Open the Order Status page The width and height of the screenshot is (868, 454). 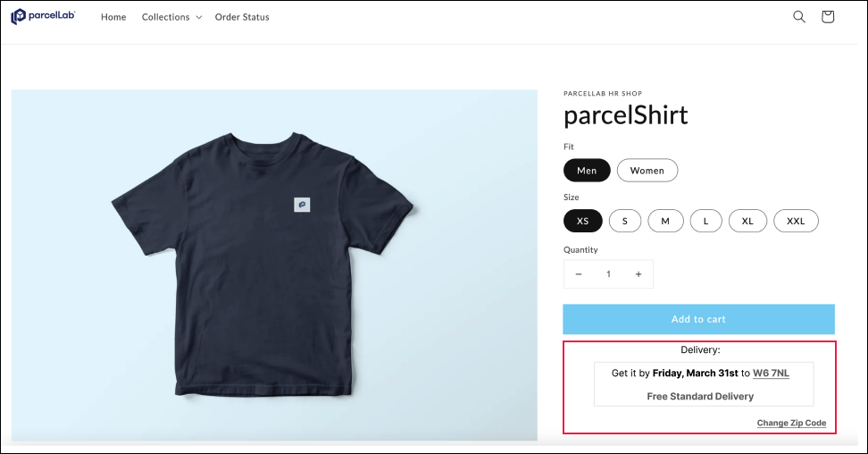coord(242,17)
